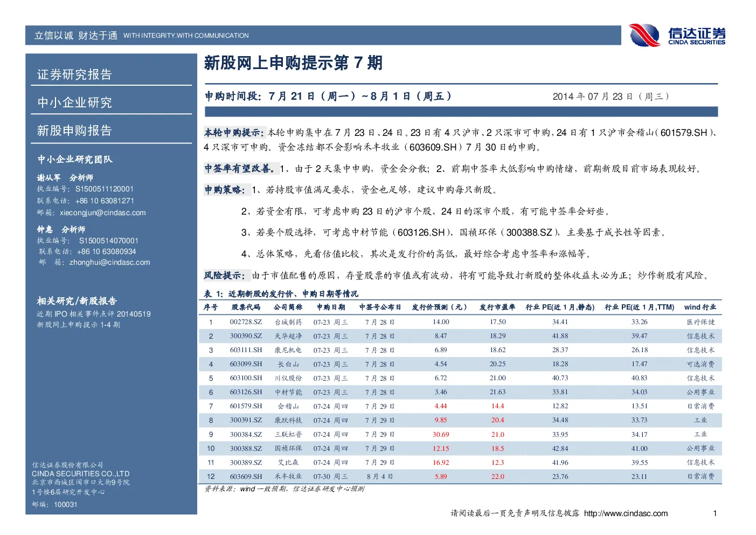Click phone number +86 10 63081271
The height and width of the screenshot is (535, 756).
[x=105, y=201]
